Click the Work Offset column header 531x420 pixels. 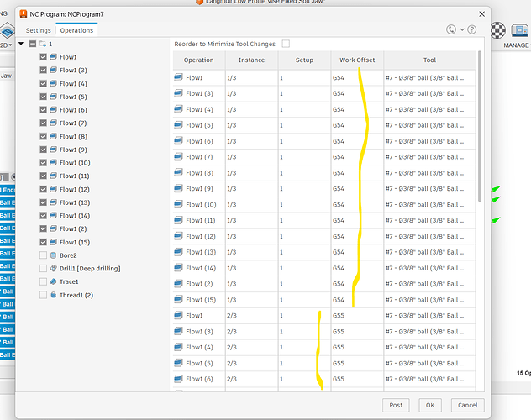(357, 60)
